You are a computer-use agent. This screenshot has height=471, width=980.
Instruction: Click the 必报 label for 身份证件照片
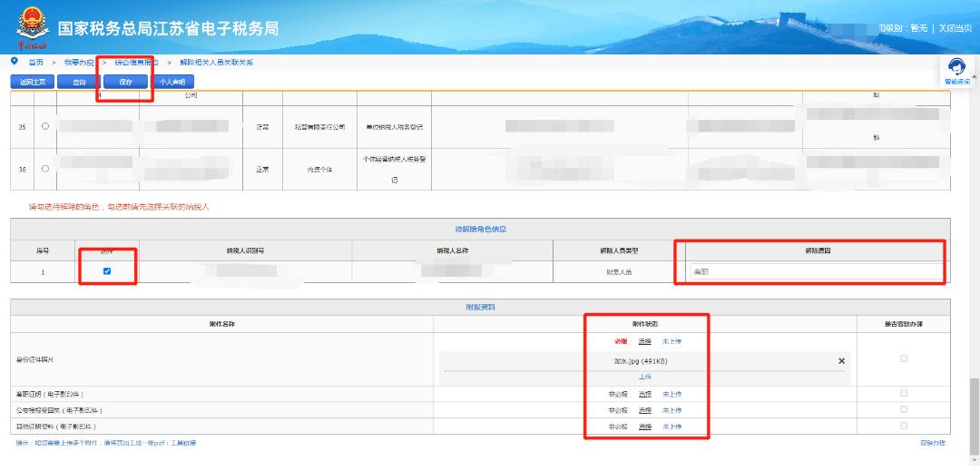pos(620,342)
